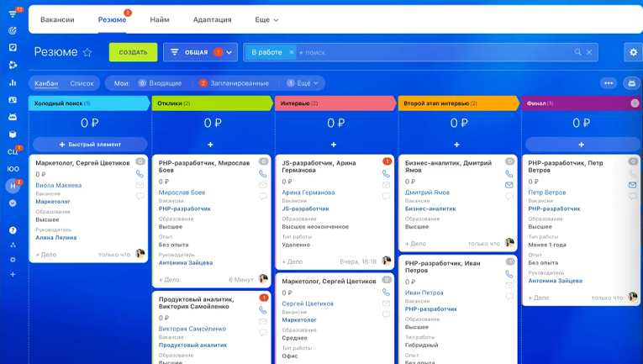Add element with plus in Интервью column

(334, 145)
